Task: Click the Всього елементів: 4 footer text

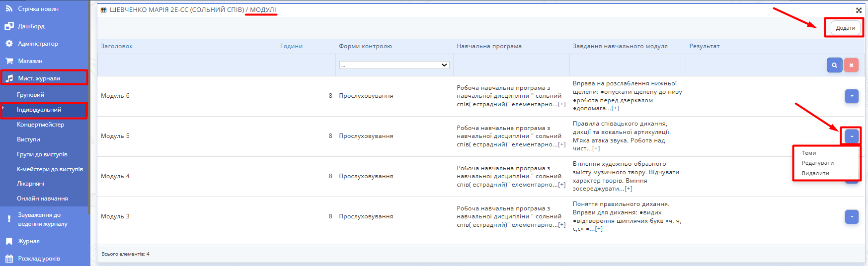Action: tap(126, 254)
